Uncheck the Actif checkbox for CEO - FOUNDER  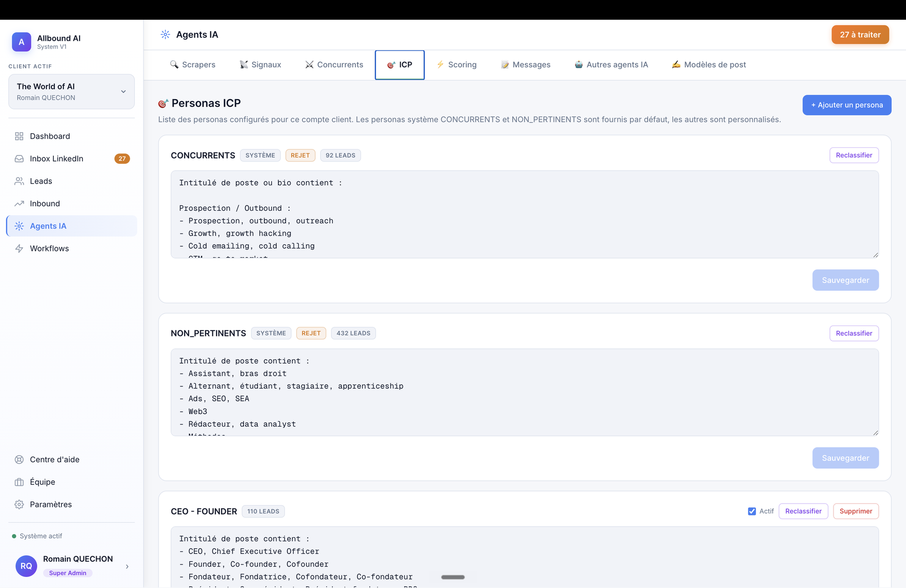tap(752, 512)
